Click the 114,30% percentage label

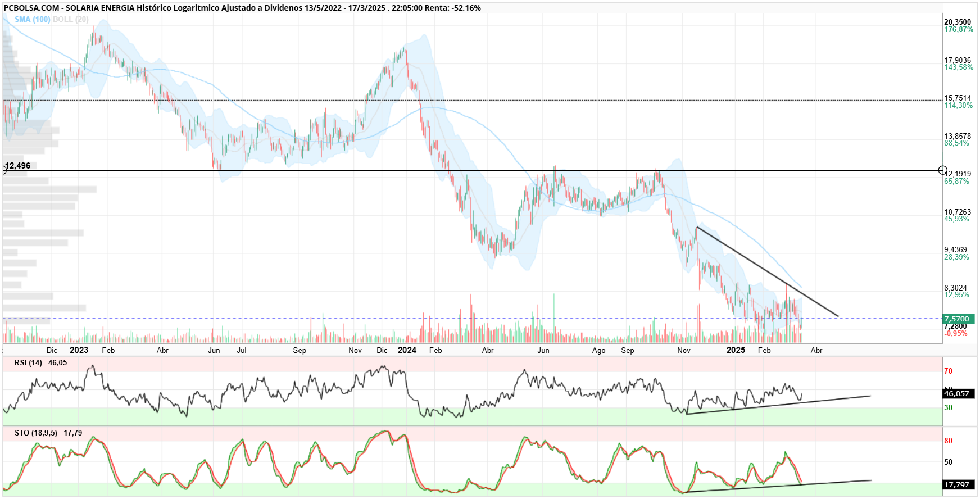(959, 105)
